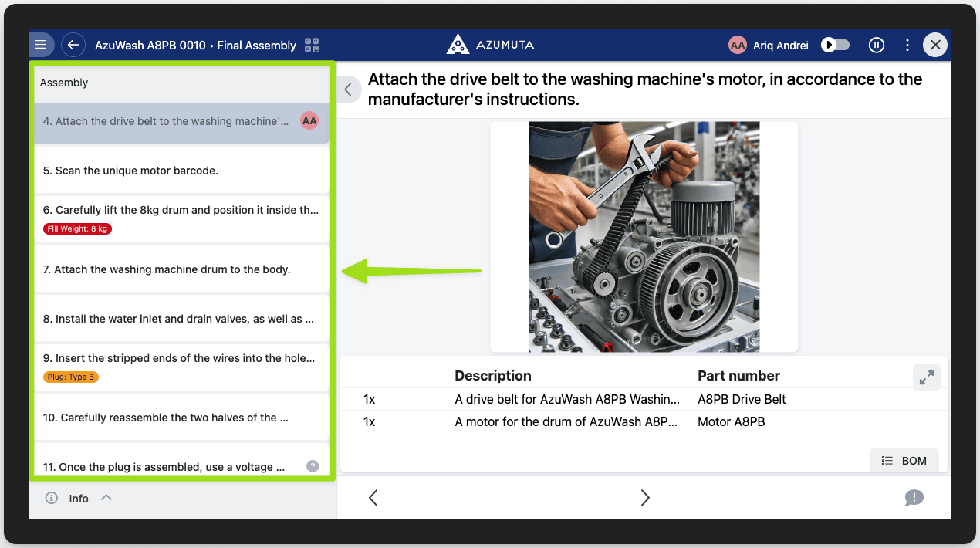Click the Plug: Type B orange tag
Image resolution: width=980 pixels, height=548 pixels.
pyautogui.click(x=71, y=377)
